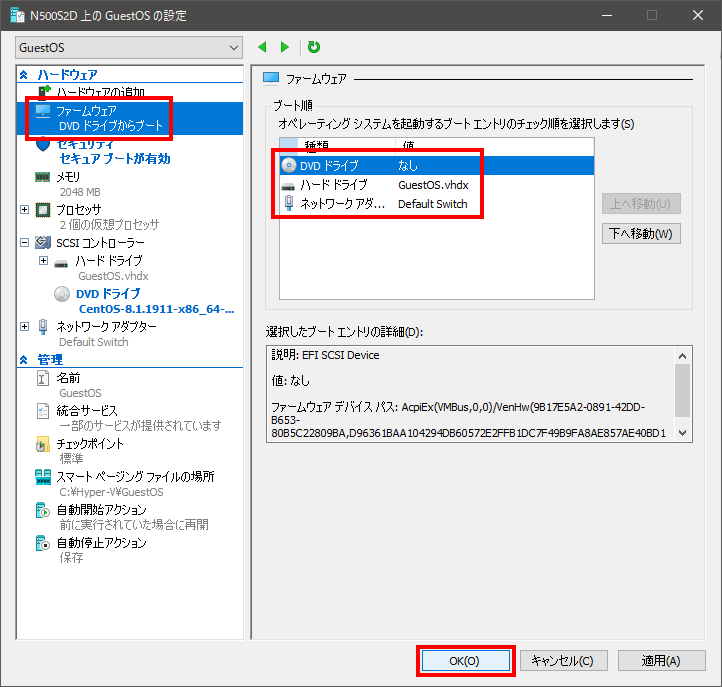Select SCSI コントローラー in tree
Screen dimensions: 722x687
(100, 243)
